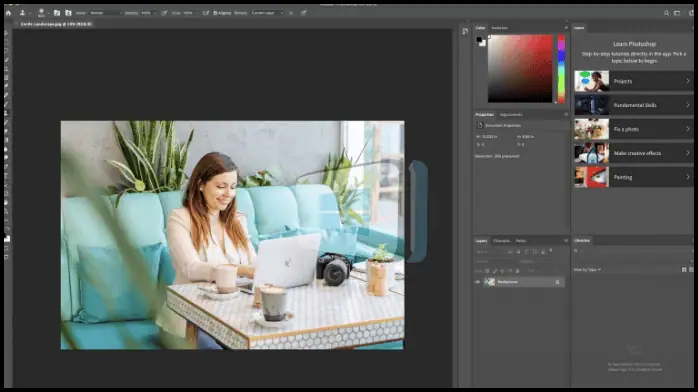Toggle pressure for opacity icon
698x392 pixels.
pos(164,13)
